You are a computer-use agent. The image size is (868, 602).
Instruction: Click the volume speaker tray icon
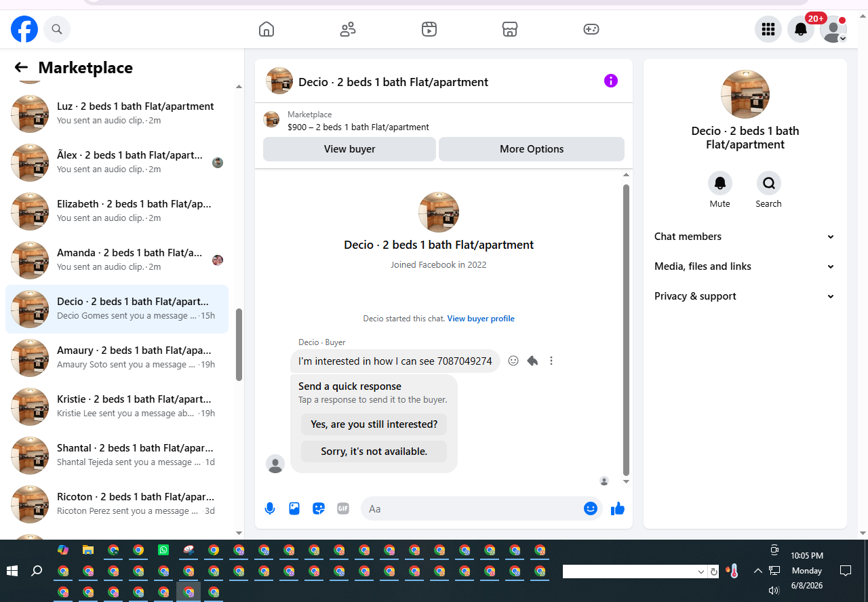[x=774, y=590]
